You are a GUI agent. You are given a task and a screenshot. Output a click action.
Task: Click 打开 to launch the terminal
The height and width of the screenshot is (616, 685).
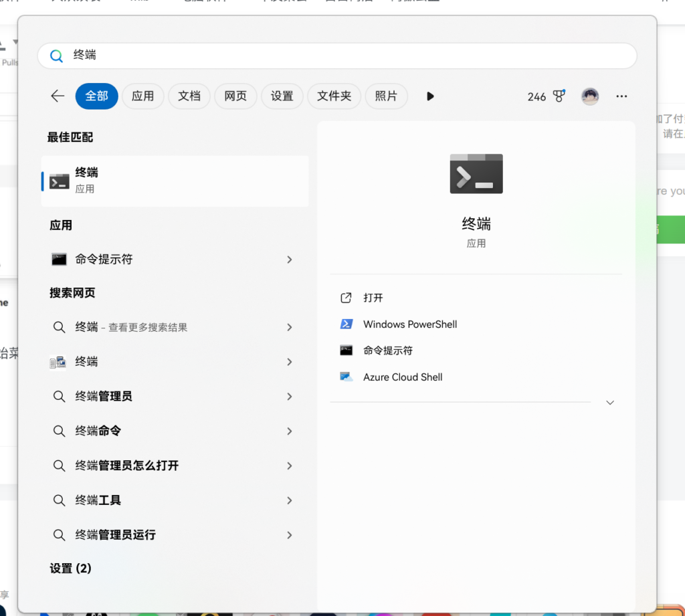tap(373, 298)
